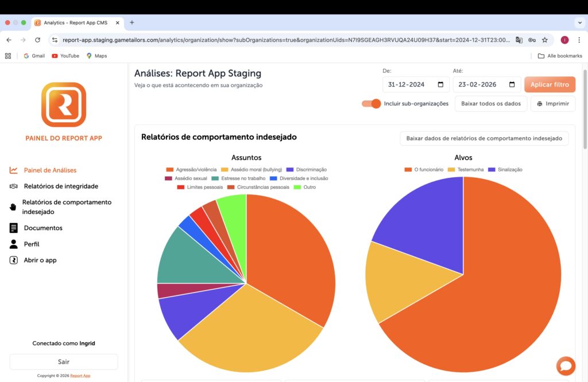
Task: Open a new browser tab
Action: tap(132, 22)
